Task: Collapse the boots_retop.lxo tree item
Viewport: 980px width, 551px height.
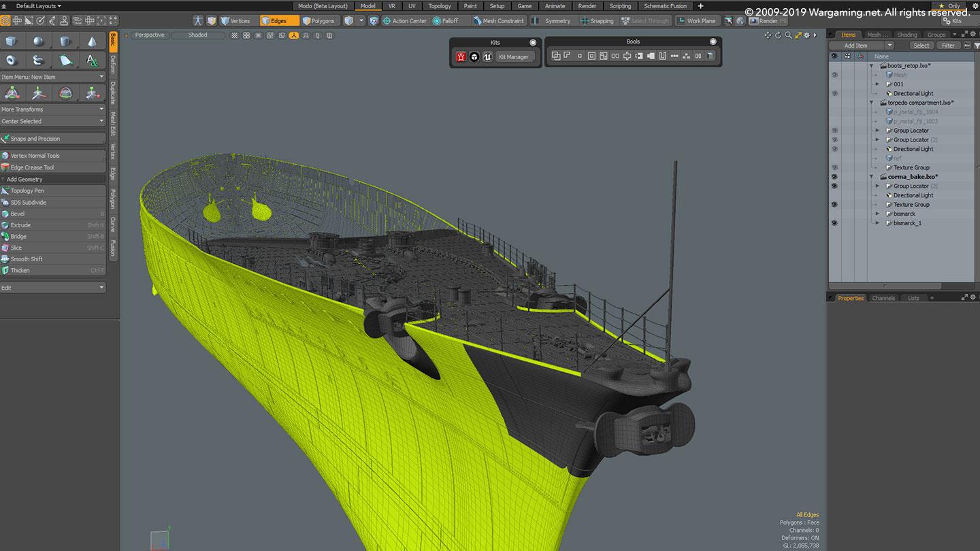Action: pyautogui.click(x=872, y=66)
